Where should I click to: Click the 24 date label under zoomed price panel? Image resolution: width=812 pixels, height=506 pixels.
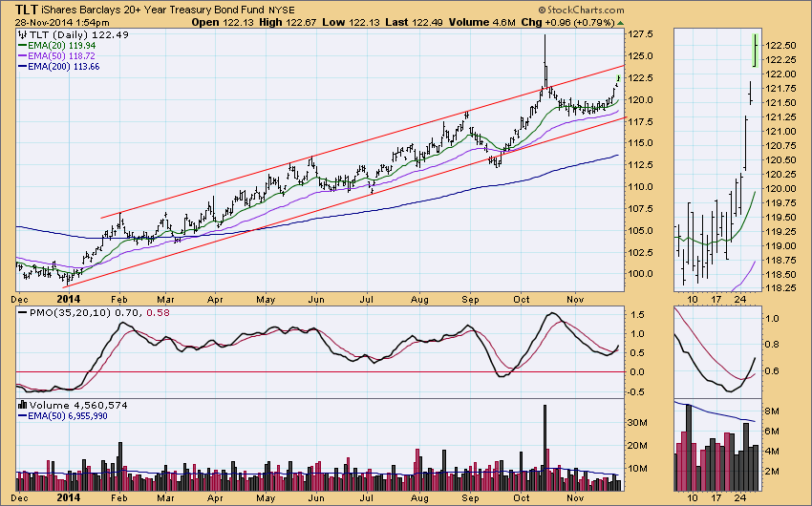pos(740,300)
